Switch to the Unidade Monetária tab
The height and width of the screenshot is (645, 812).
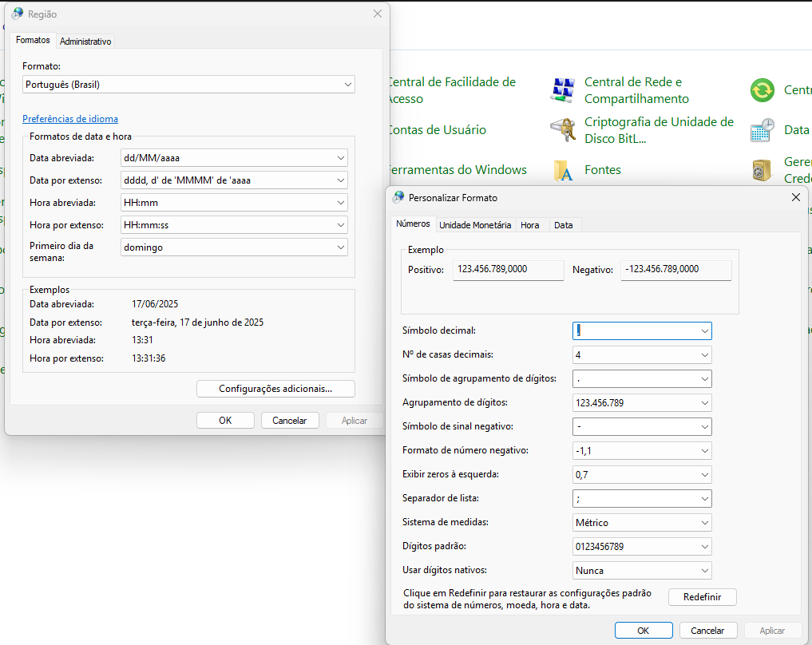click(475, 225)
